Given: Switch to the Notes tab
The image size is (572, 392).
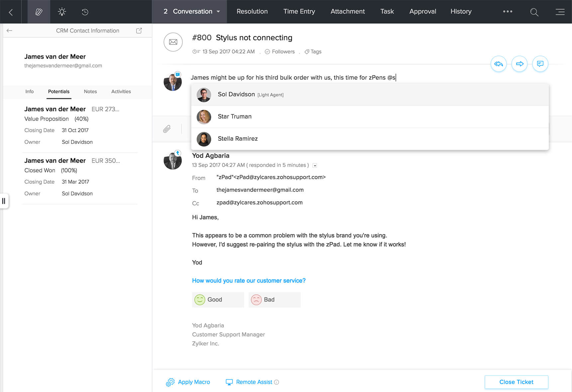Looking at the screenshot, I should tap(90, 91).
